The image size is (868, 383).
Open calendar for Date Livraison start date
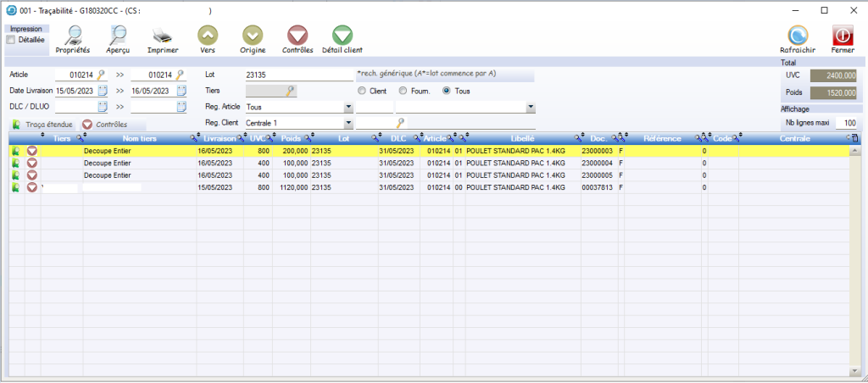tap(103, 91)
